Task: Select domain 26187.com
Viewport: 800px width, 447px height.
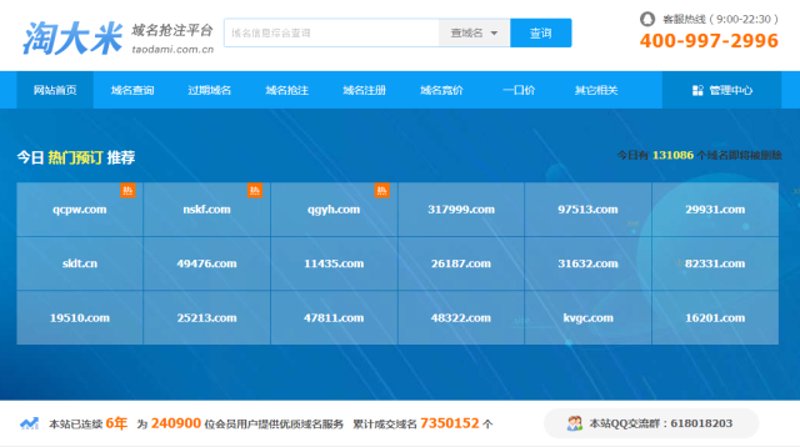Action: (461, 263)
